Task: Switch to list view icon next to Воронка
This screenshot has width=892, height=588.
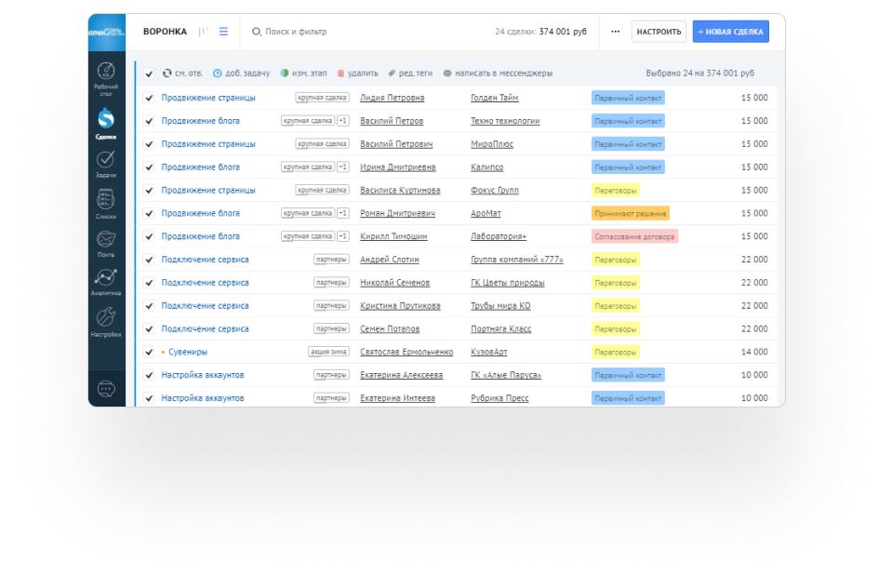Action: 223,32
